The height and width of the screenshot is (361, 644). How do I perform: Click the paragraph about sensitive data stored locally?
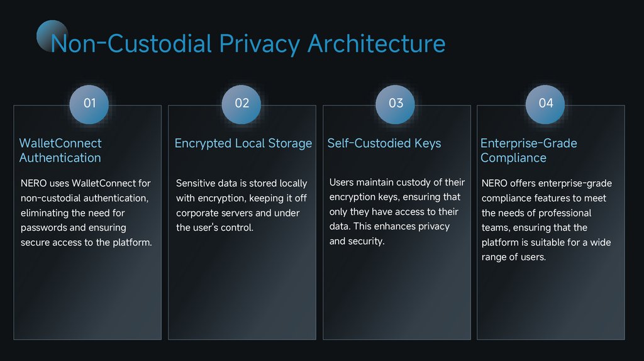coord(241,205)
